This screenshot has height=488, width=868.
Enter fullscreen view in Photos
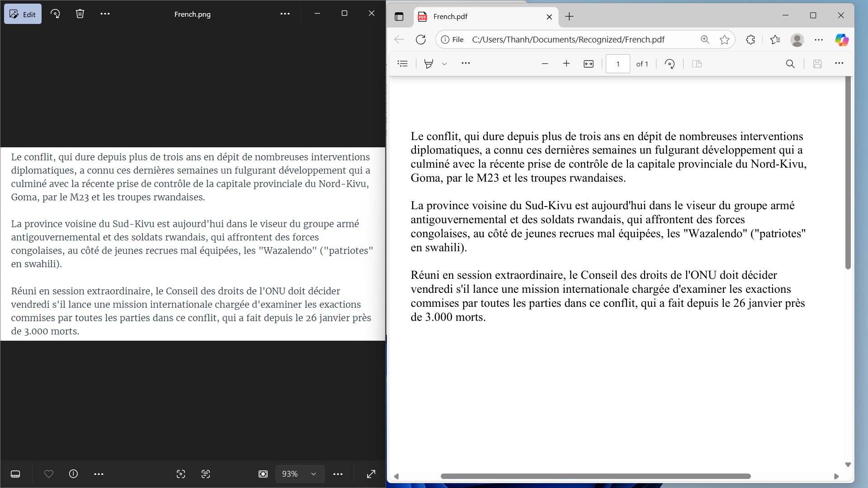point(371,474)
